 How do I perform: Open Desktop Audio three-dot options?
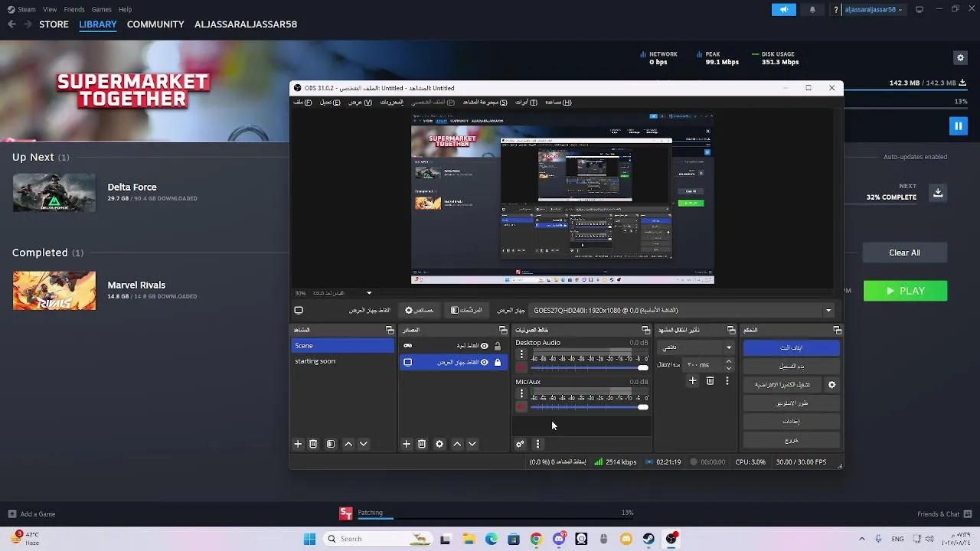click(521, 354)
